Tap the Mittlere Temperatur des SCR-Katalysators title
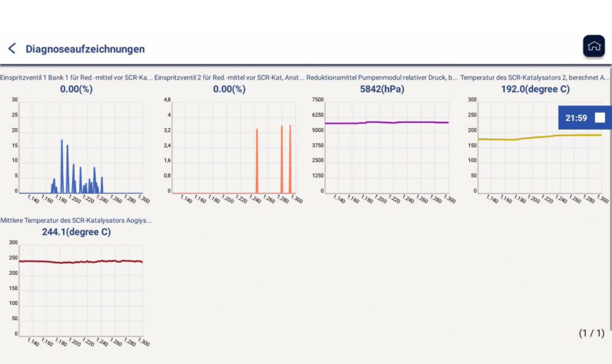Screen dimensions: 612x364 (76, 220)
